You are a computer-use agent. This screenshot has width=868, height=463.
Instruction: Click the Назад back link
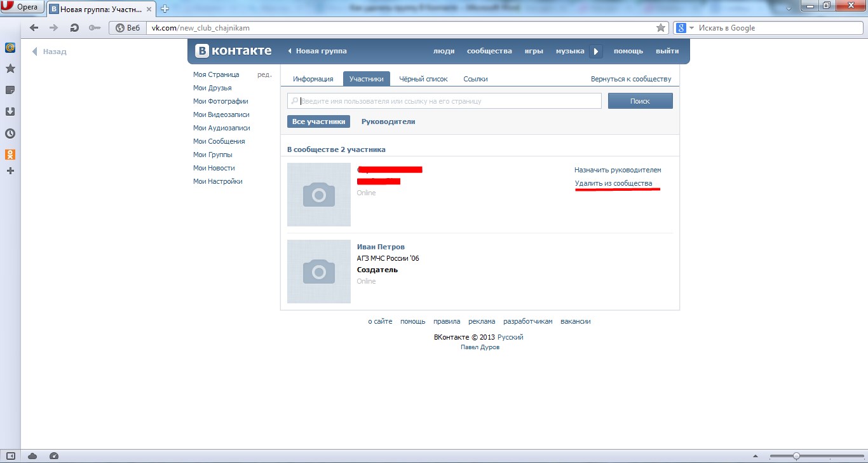pyautogui.click(x=50, y=52)
